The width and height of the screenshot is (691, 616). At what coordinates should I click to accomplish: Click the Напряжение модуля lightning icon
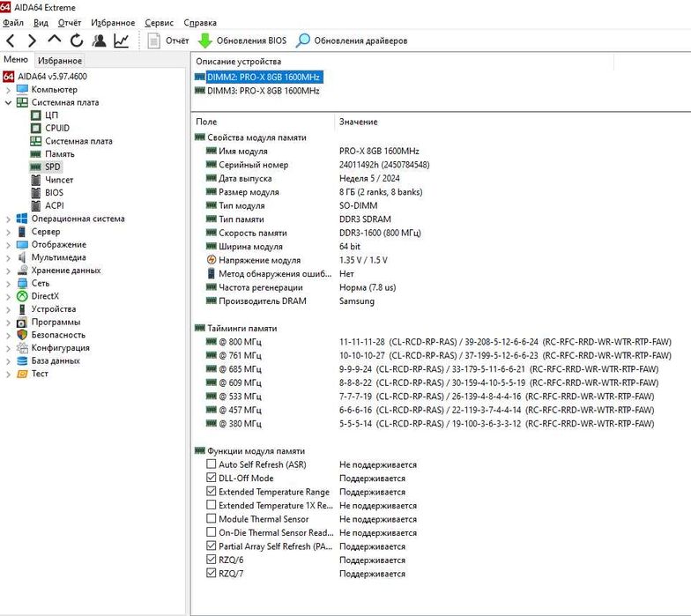click(212, 260)
